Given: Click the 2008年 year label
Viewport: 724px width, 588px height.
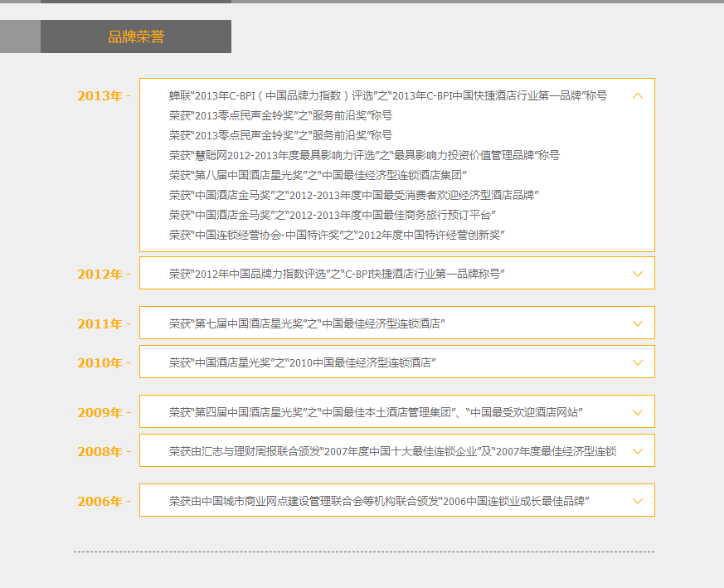Looking at the screenshot, I should [x=100, y=452].
